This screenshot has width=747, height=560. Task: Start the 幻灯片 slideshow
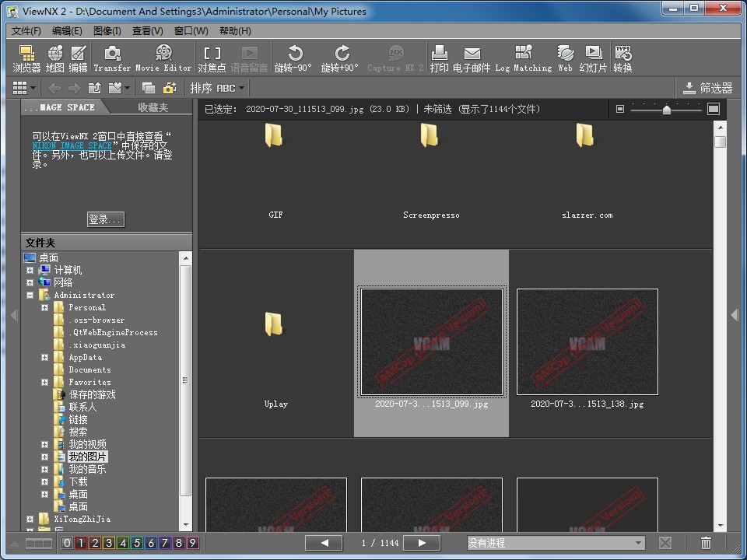tap(593, 58)
